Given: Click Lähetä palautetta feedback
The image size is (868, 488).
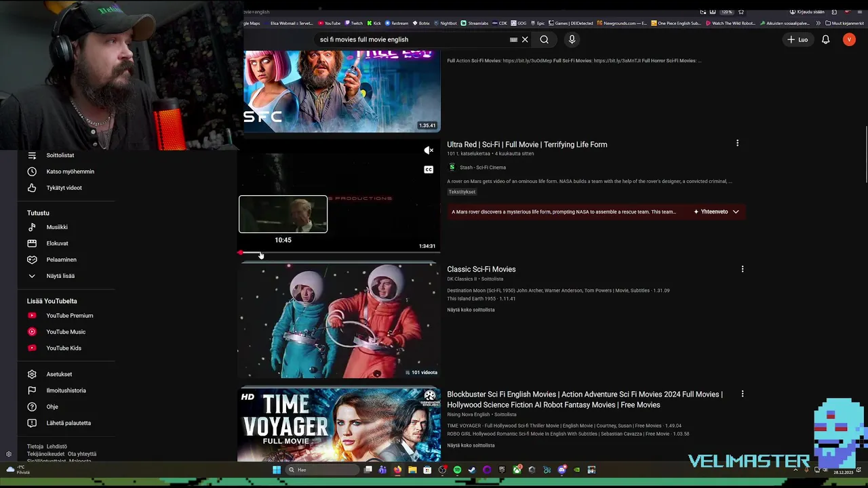Looking at the screenshot, I should click(x=68, y=423).
